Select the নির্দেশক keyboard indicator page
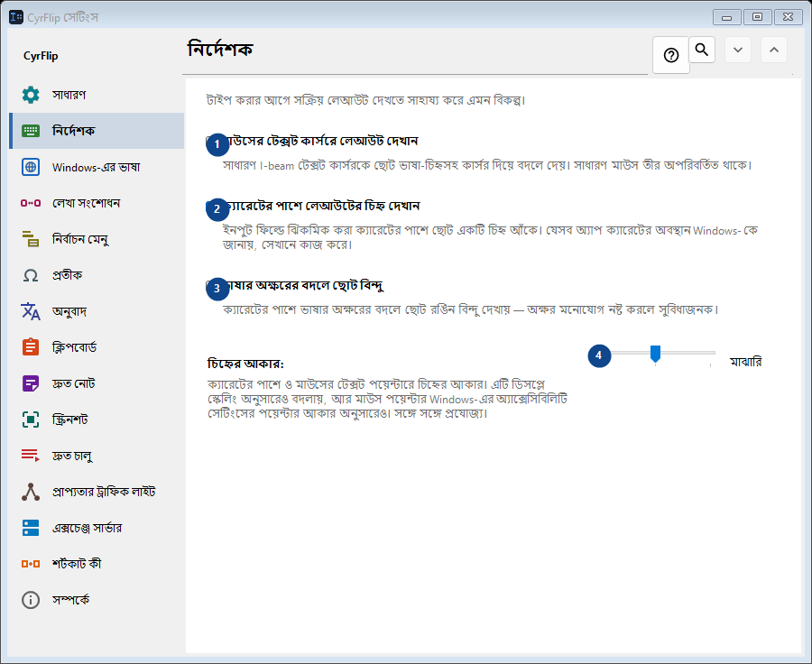The width and height of the screenshot is (812, 664). (97, 131)
